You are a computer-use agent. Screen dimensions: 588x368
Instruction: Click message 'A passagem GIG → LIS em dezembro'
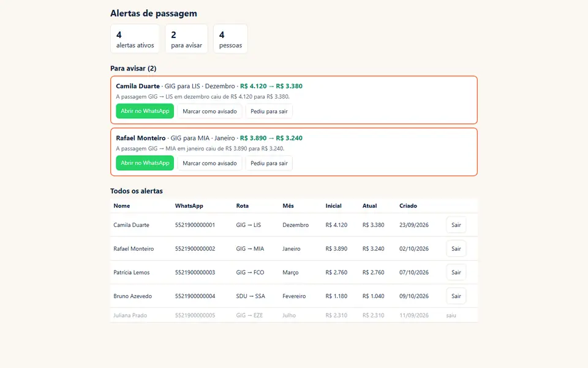203,96
